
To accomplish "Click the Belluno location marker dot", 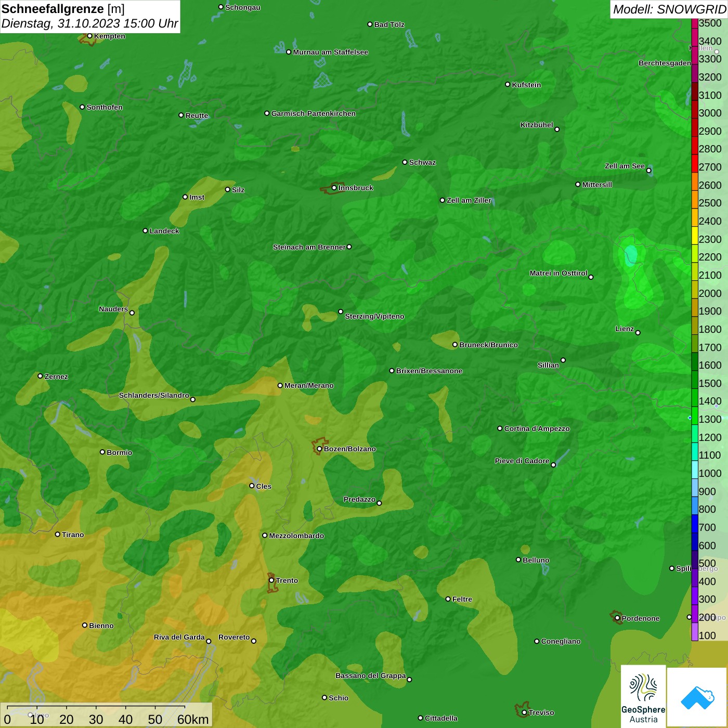I will pyautogui.click(x=518, y=560).
